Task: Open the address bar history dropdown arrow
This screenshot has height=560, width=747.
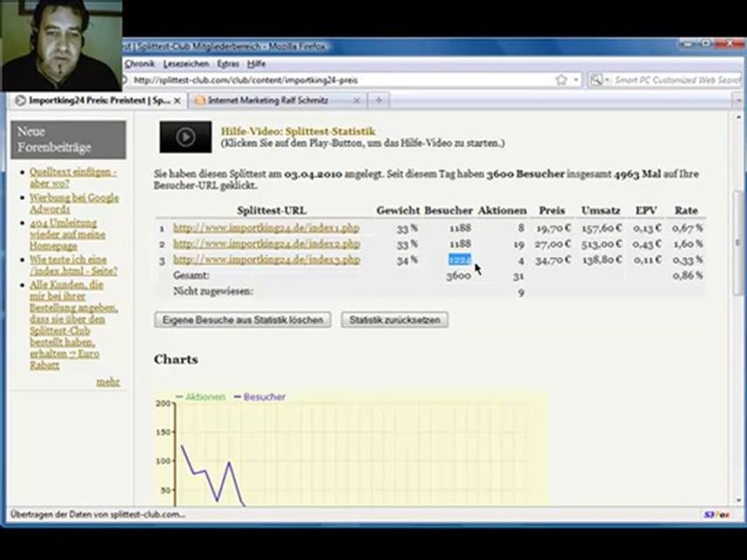Action: 576,80
